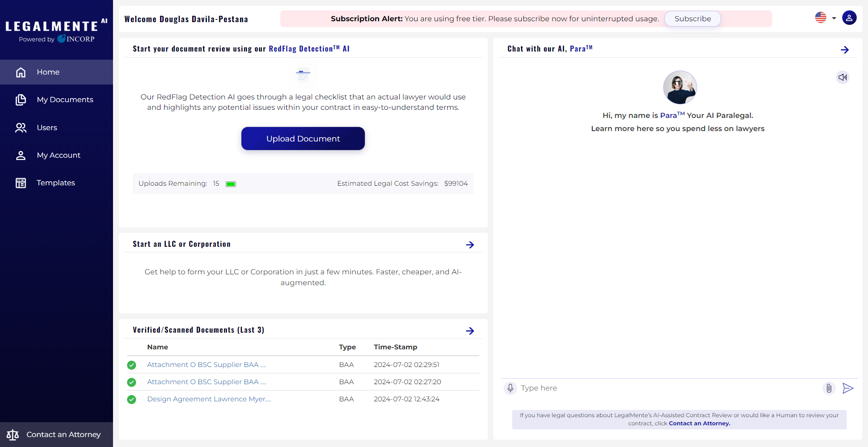Click the Subscribe button in alert banner
The width and height of the screenshot is (868, 447).
tap(692, 19)
